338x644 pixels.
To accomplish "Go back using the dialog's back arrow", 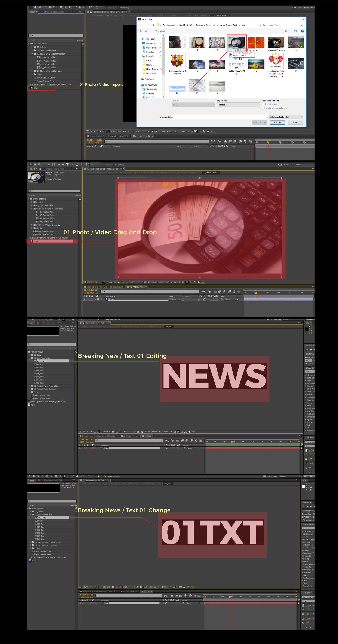I will 140,25.
